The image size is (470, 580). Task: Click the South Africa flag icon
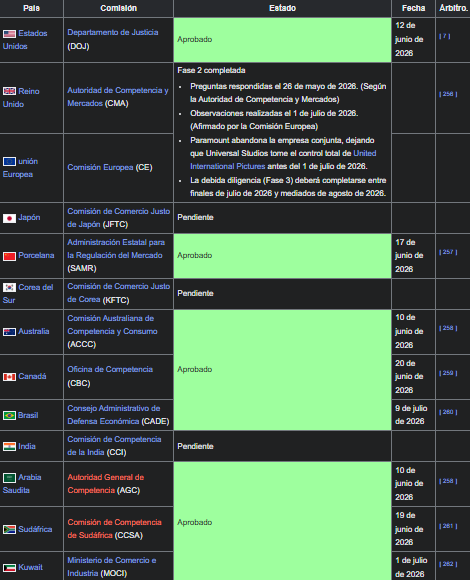click(x=9, y=529)
